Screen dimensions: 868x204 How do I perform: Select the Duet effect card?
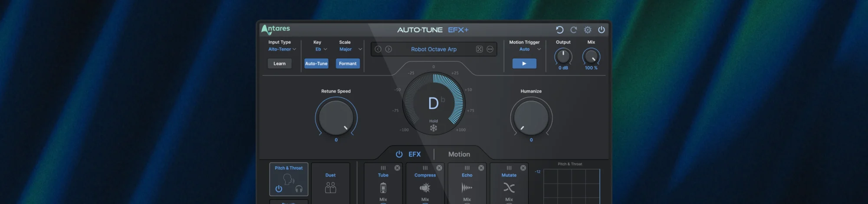(330, 183)
